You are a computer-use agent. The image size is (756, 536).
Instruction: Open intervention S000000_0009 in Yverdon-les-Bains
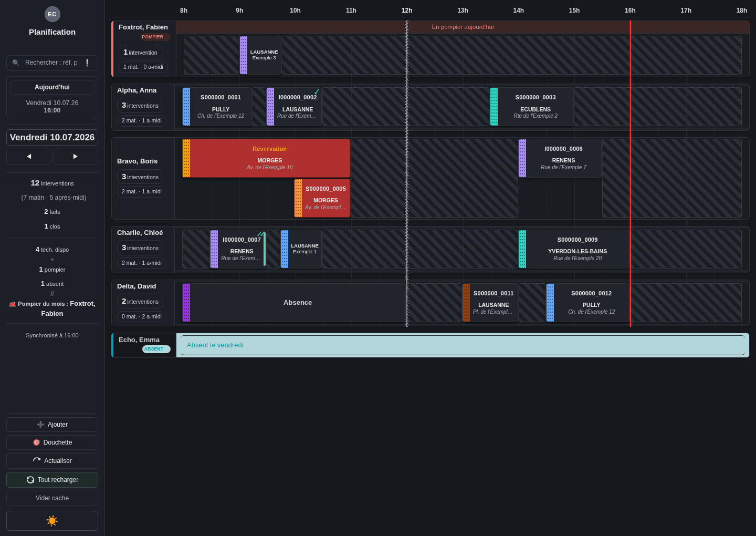[574, 249]
